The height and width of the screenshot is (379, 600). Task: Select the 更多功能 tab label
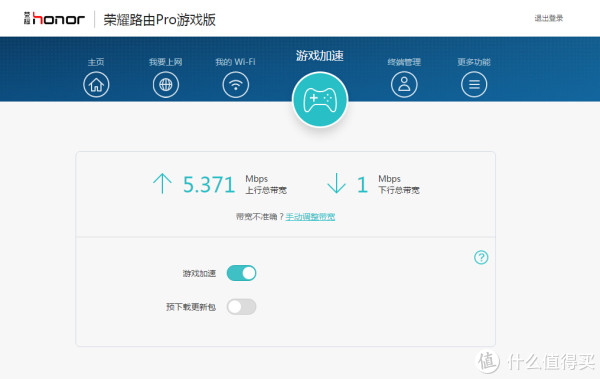point(474,62)
